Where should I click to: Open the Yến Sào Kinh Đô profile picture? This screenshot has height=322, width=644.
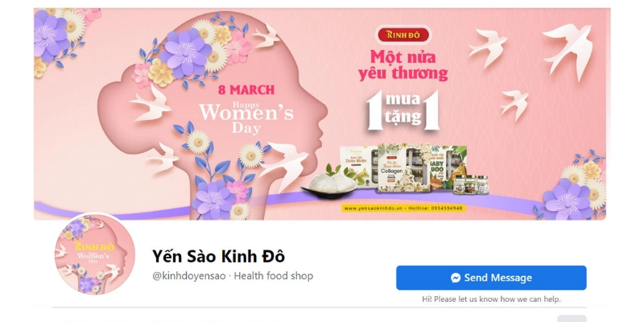(95, 254)
